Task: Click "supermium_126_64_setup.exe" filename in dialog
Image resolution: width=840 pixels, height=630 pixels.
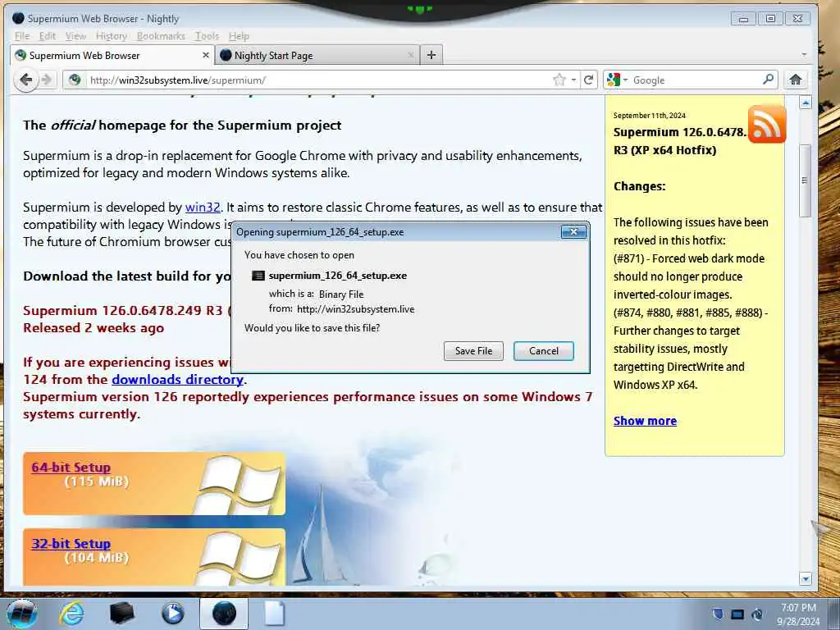Action: [337, 276]
